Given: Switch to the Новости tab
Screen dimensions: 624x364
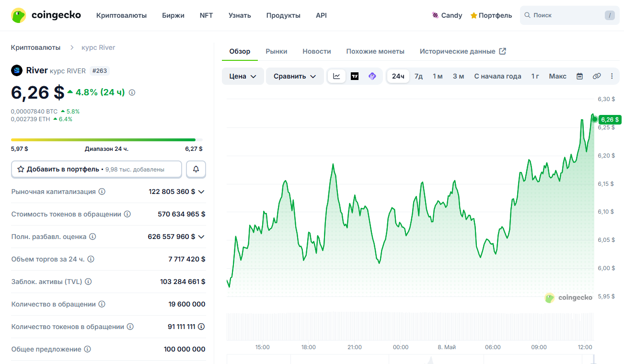Looking at the screenshot, I should point(317,51).
